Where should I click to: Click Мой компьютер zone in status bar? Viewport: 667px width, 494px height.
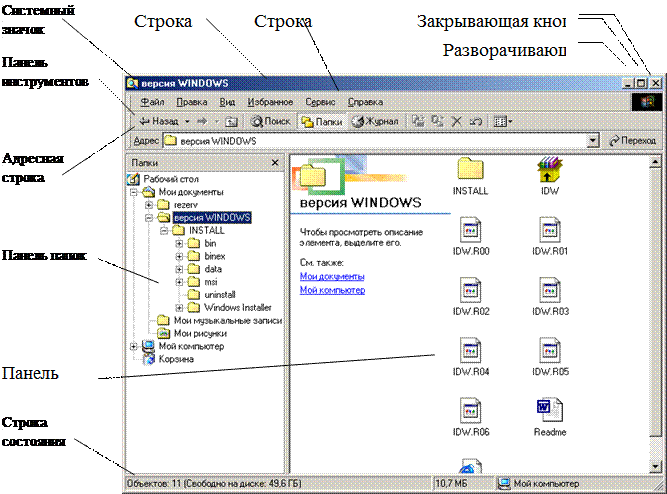click(539, 484)
